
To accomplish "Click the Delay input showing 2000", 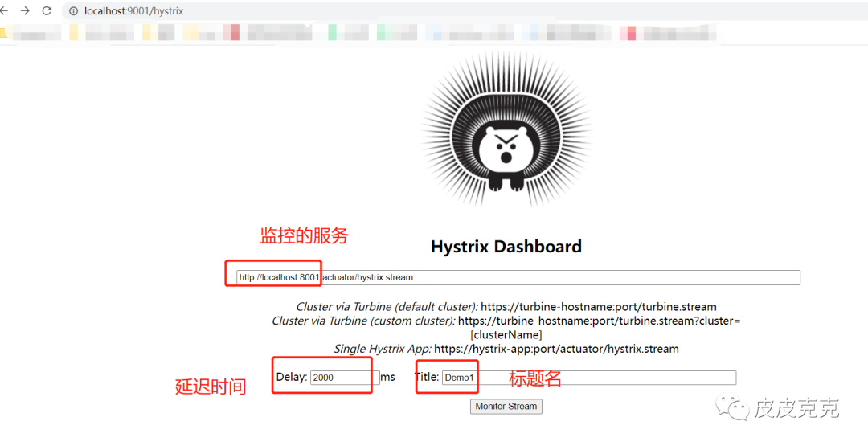I will (x=345, y=378).
